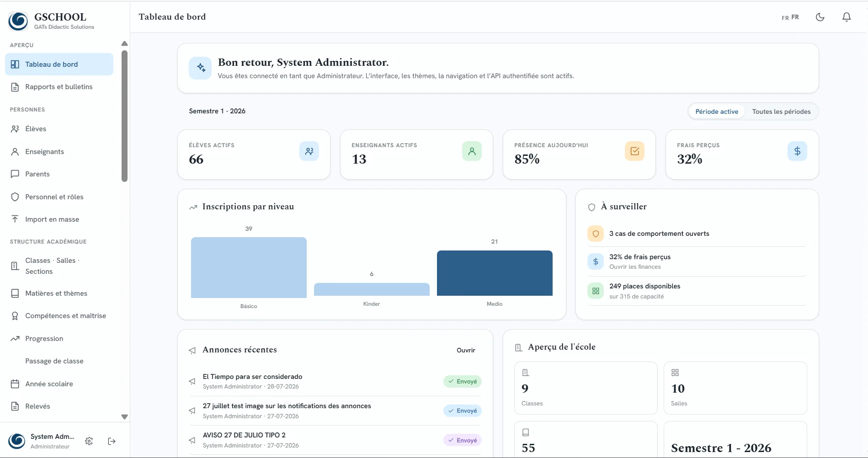Click the Présence aujourd'hui checkbox icon

(x=635, y=151)
